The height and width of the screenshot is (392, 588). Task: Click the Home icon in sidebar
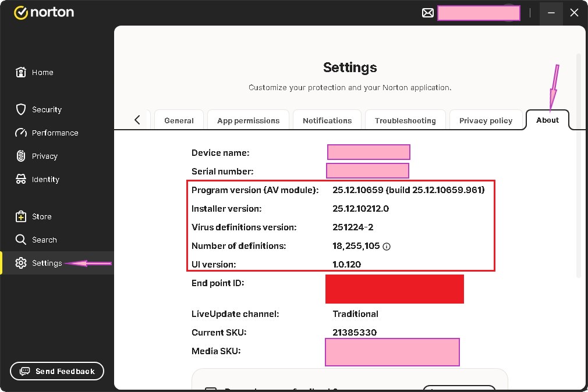pos(21,72)
